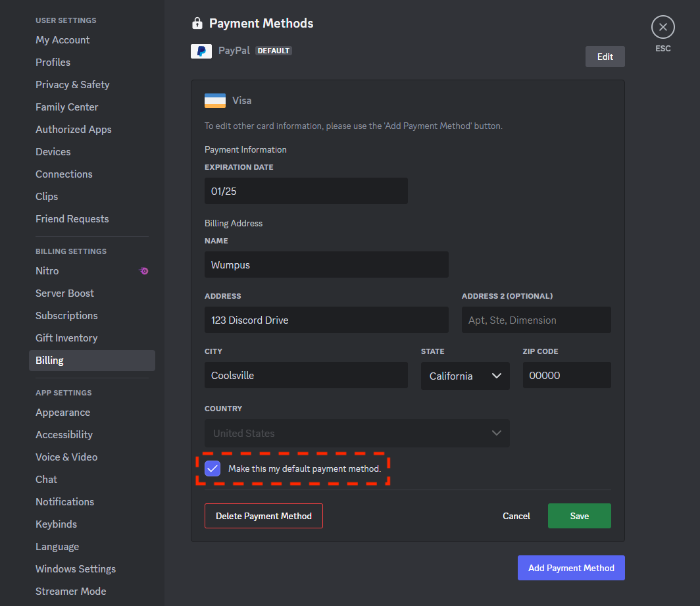
Task: Open the State dropdown showing California
Action: point(465,375)
